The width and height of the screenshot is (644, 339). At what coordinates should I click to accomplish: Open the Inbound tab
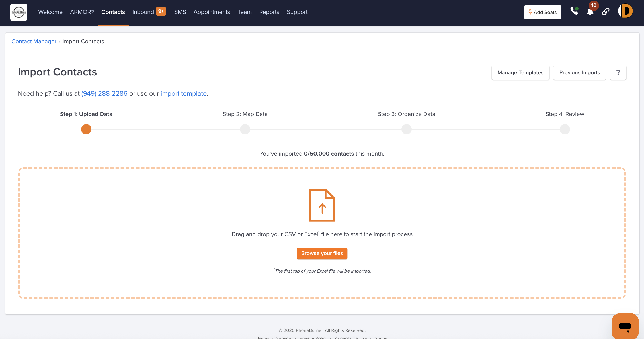point(143,12)
